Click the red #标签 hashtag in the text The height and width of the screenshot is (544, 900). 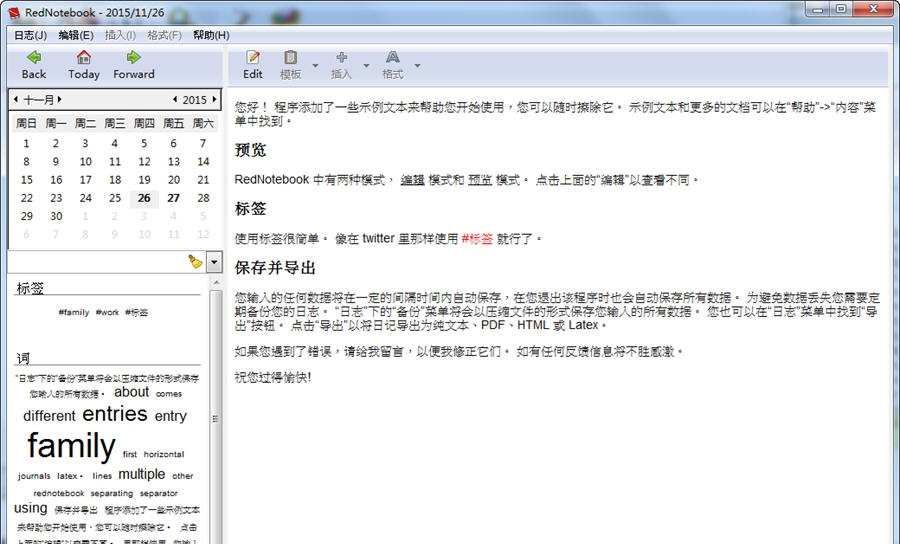[x=477, y=239]
